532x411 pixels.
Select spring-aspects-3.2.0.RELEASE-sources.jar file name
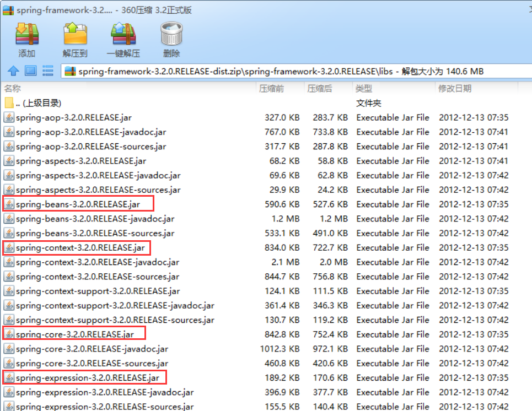pos(98,190)
